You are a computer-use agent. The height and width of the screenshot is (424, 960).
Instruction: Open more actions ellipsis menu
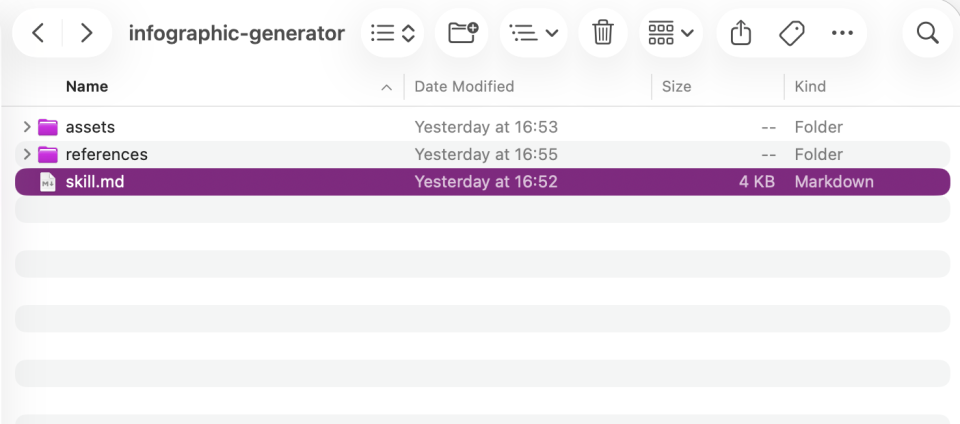pyautogui.click(x=842, y=33)
